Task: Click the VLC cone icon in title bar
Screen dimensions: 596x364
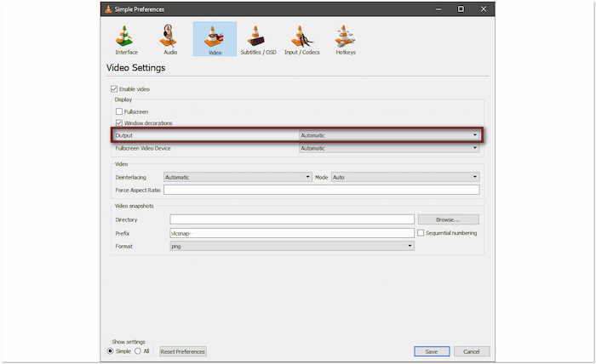Action: [x=108, y=9]
